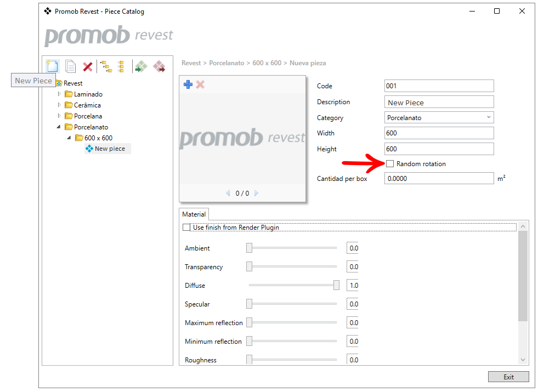The width and height of the screenshot is (538, 392).
Task: Click the Maximum reflection value box
Action: pyautogui.click(x=353, y=322)
